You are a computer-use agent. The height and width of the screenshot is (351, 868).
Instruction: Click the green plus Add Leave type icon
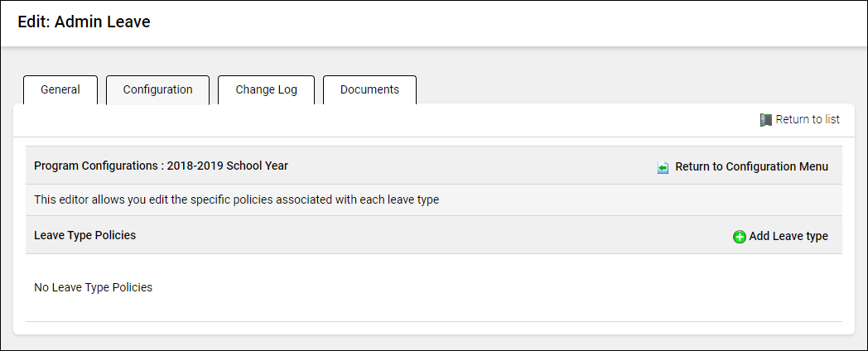point(740,237)
